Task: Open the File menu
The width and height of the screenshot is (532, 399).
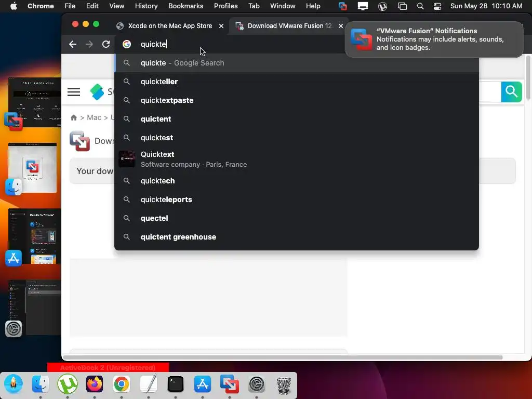Action: [70, 6]
